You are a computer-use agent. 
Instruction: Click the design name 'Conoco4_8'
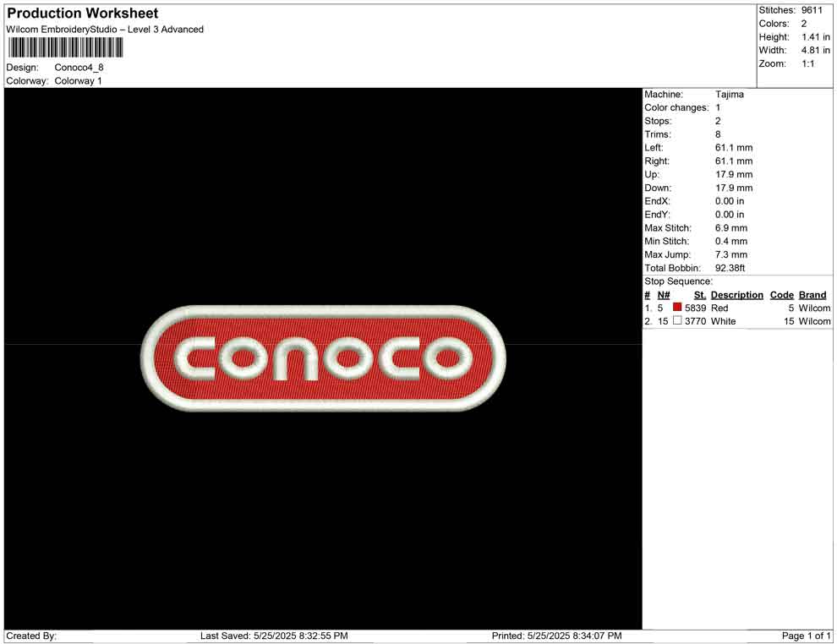79,68
